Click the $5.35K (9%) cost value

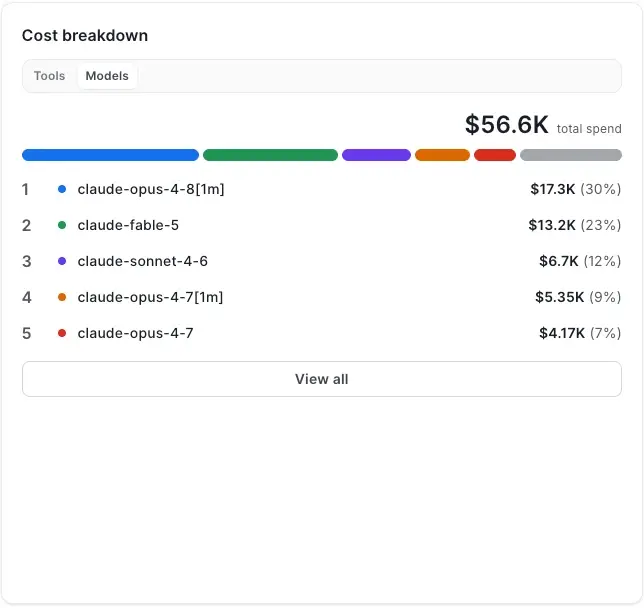(x=578, y=297)
